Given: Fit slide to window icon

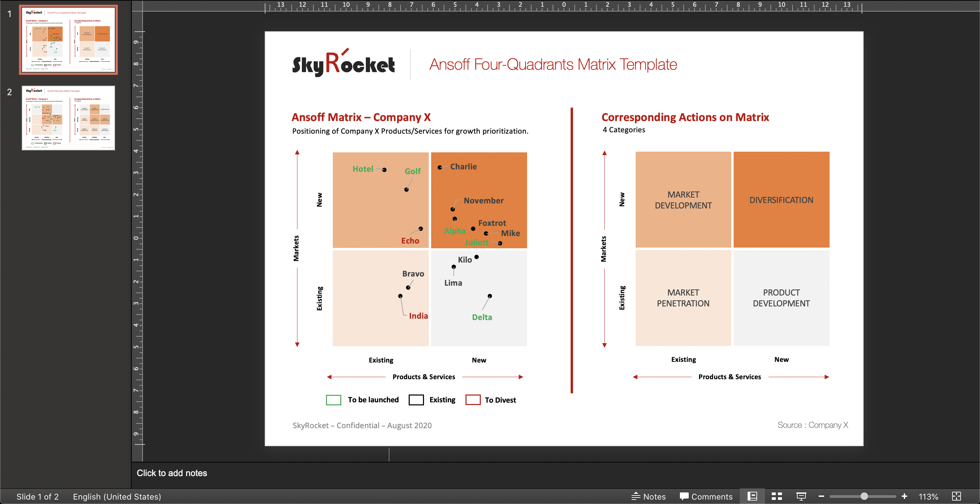Looking at the screenshot, I should [957, 497].
